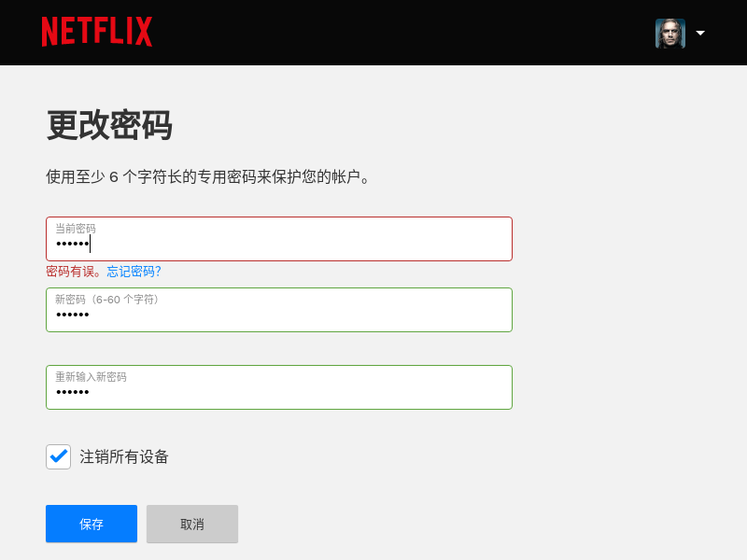Focus the 重新输入新密码 field

(x=279, y=387)
